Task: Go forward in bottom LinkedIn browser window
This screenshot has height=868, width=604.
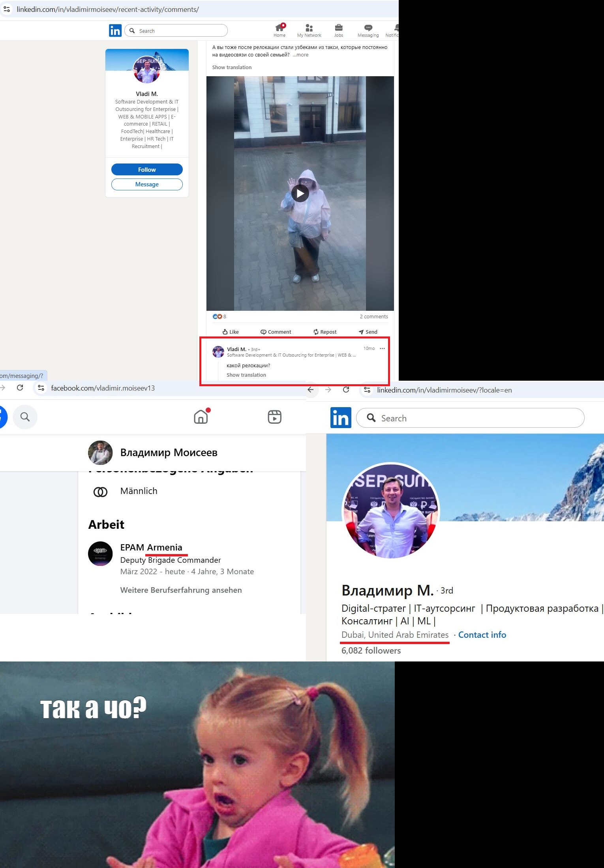Action: [x=328, y=390]
